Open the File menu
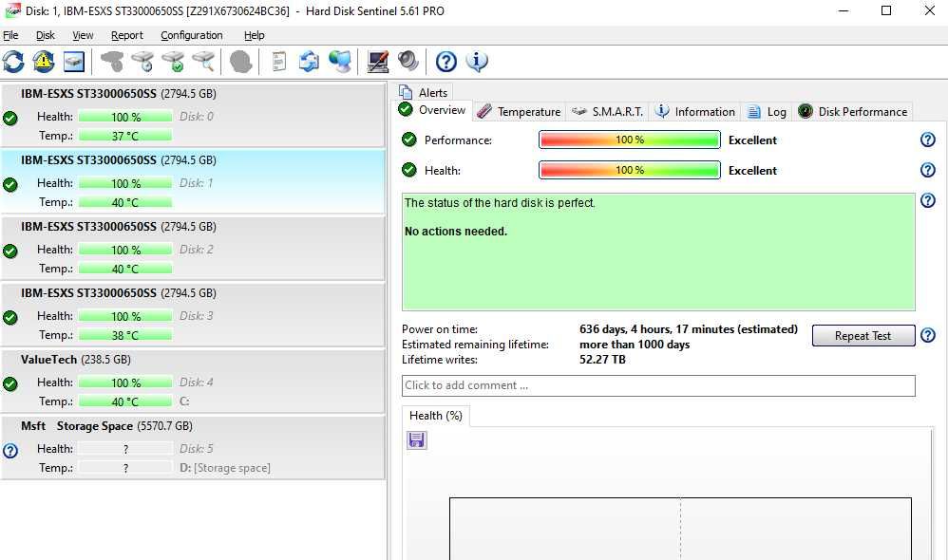The image size is (948, 560). [x=10, y=35]
